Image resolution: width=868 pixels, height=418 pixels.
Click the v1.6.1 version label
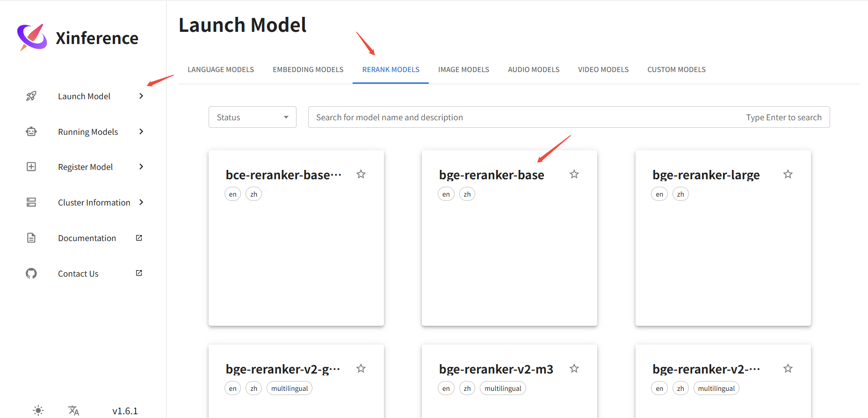click(x=125, y=411)
